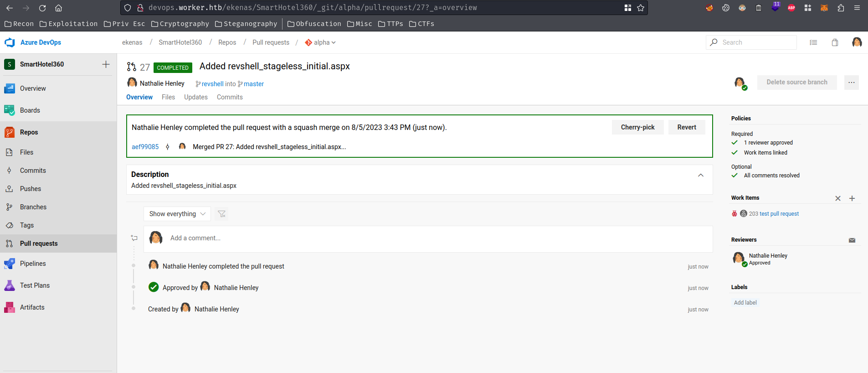868x373 pixels.
Task: Open the more actions ellipsis button
Action: (851, 83)
